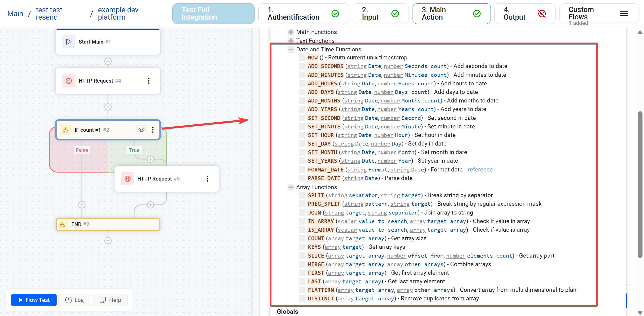Collapse the Date and Time Functions group
644x316 pixels.
(x=291, y=49)
